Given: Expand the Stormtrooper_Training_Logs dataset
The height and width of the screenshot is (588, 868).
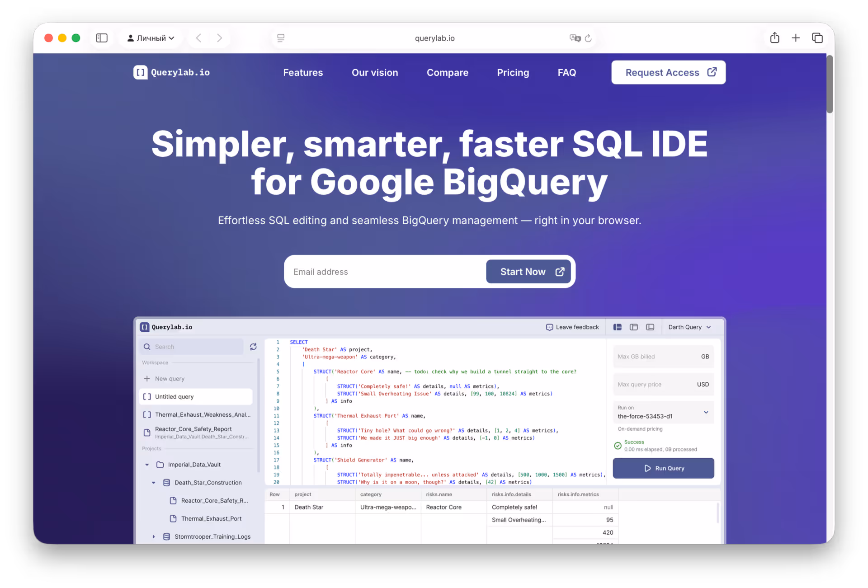Looking at the screenshot, I should coord(154,536).
